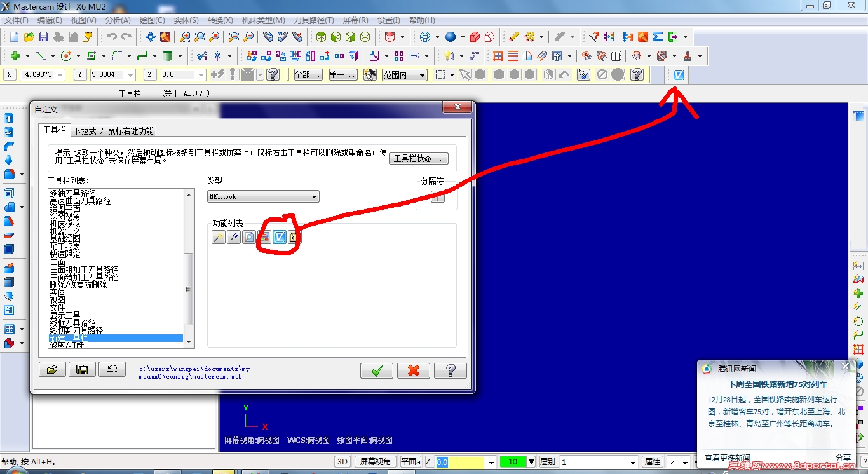Click the zoom window magnifier icon
The width and height of the screenshot is (868, 474).
(185, 37)
